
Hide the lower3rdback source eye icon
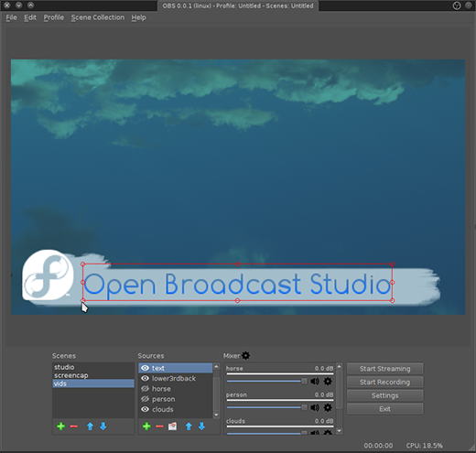(145, 378)
